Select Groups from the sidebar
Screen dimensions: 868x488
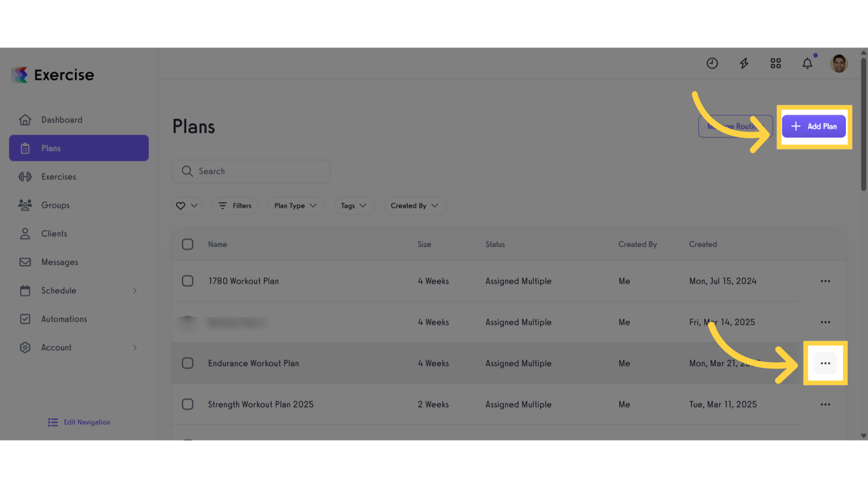(55, 205)
